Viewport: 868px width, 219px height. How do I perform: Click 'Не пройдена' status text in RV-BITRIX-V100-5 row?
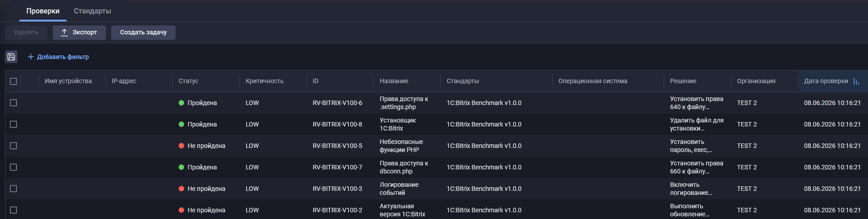tap(206, 146)
